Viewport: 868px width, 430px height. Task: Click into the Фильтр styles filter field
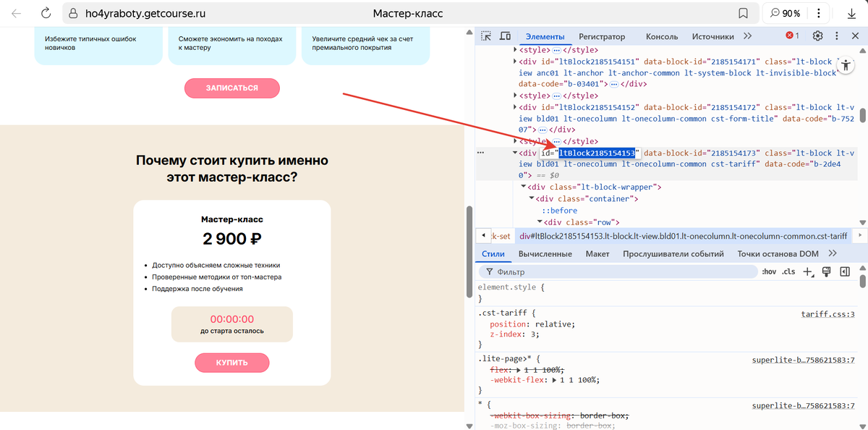615,272
